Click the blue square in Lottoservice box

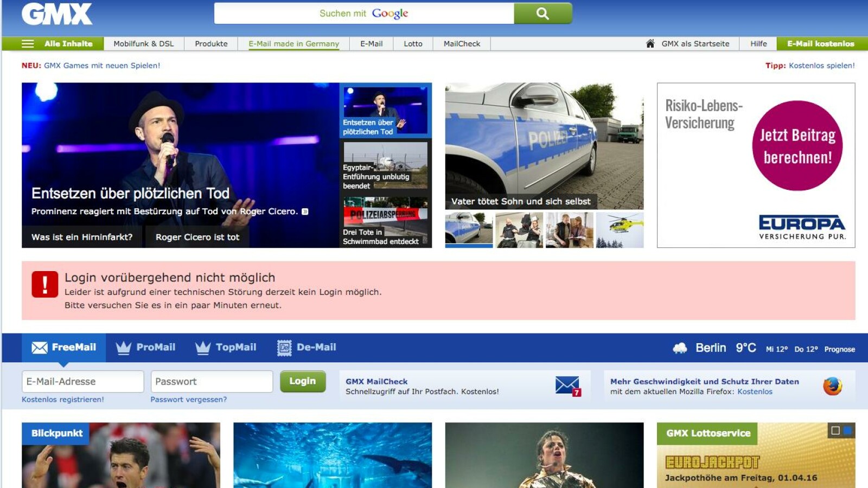[847, 431]
